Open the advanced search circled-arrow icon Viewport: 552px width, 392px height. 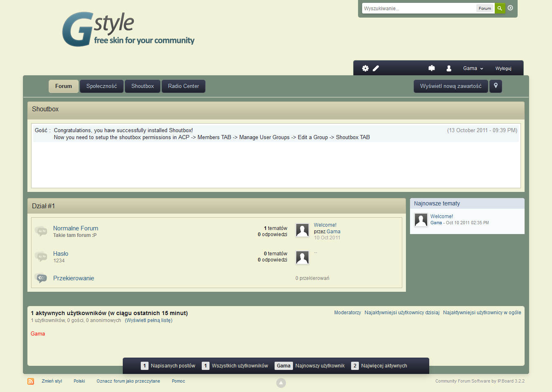[x=510, y=8]
